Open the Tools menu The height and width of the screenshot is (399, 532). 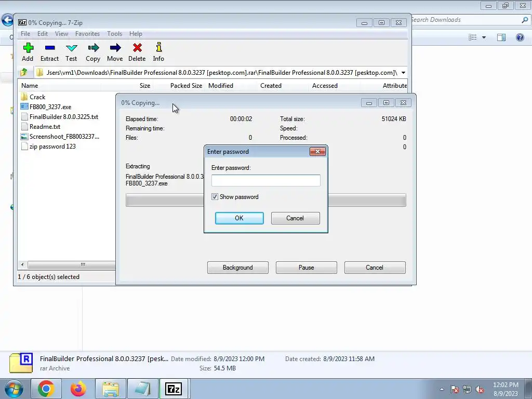click(114, 34)
